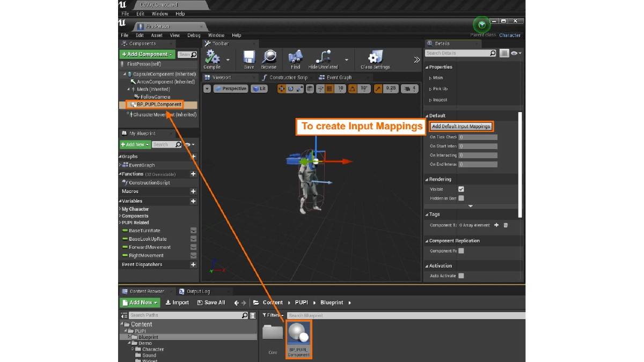
Task: Add a new variable with the plus icon
Action: tap(193, 201)
